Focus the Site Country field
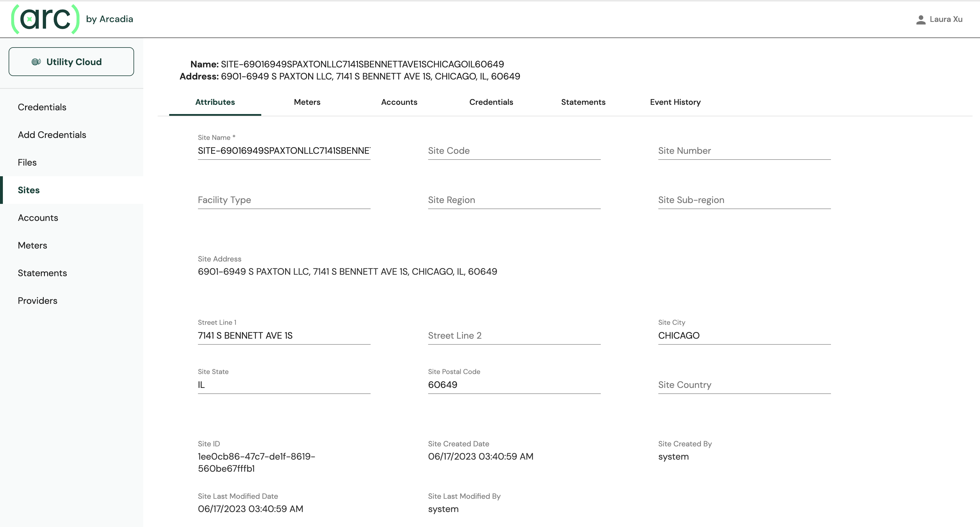This screenshot has width=980, height=527. [x=744, y=384]
